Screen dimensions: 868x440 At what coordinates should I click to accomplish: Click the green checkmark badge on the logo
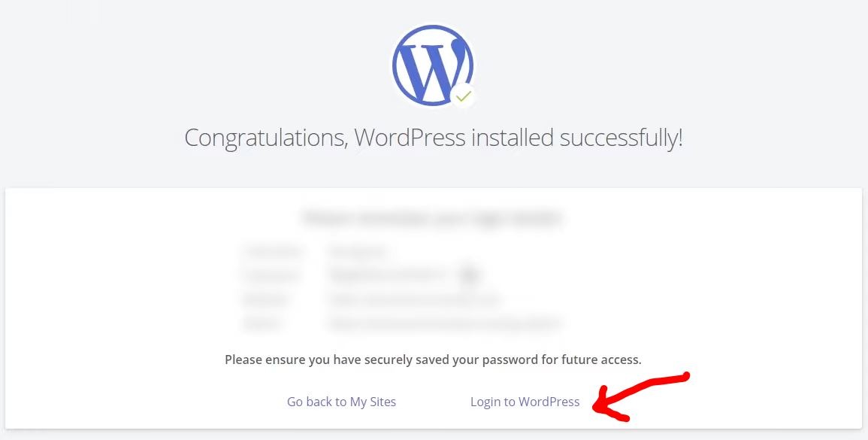click(464, 95)
